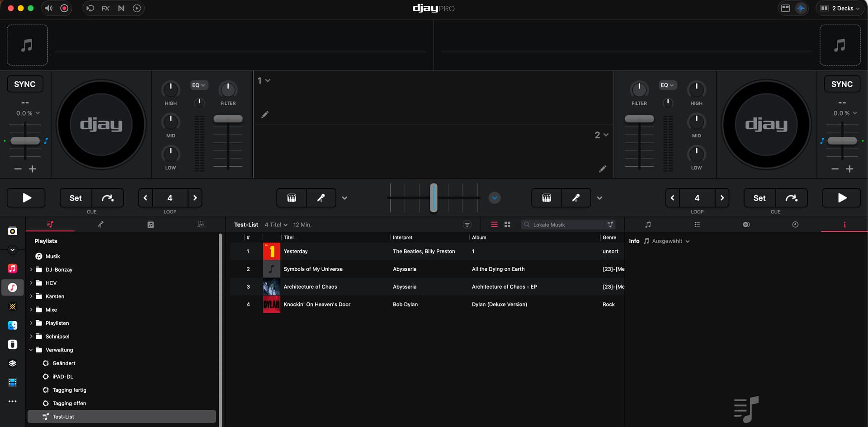This screenshot has width=868, height=427.
Task: Switch to the Info tab in right panel
Action: pyautogui.click(x=844, y=225)
